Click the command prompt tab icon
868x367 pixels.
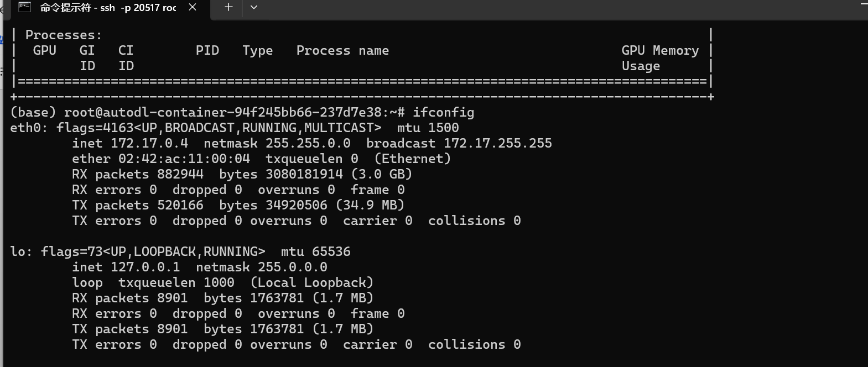click(24, 7)
